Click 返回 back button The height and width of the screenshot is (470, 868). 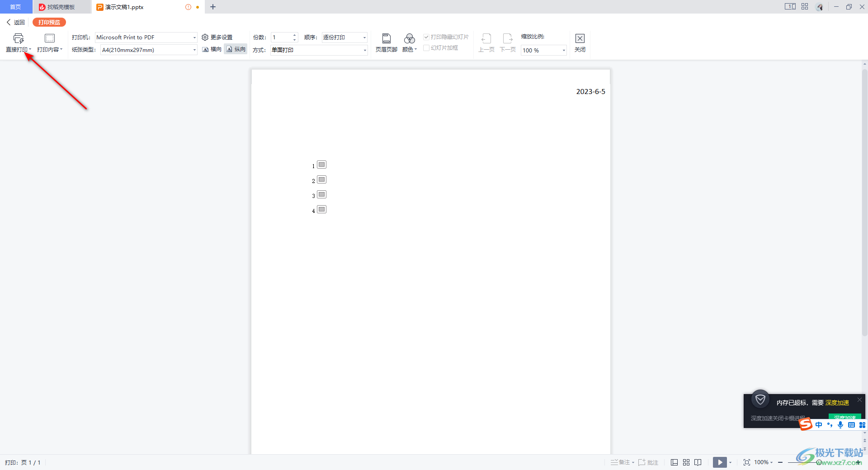pyautogui.click(x=16, y=22)
